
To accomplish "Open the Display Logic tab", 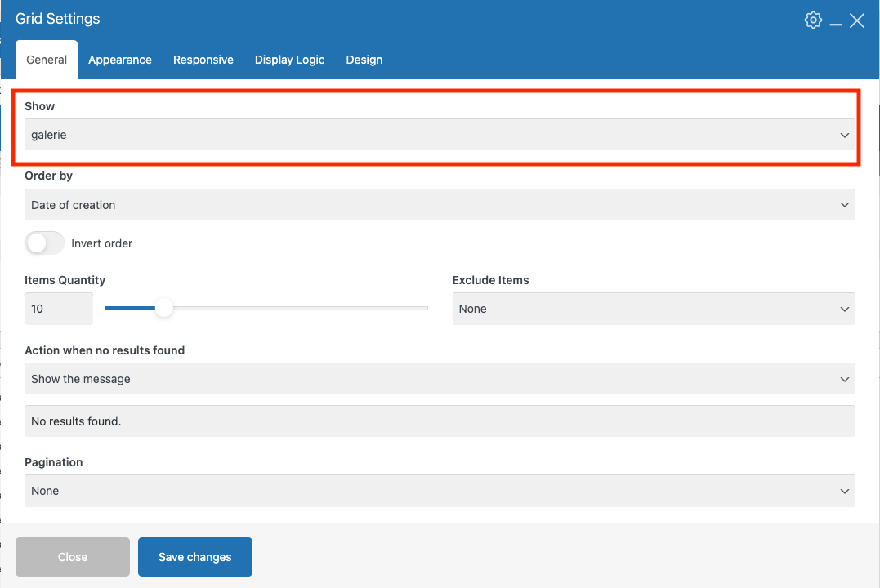I will [x=290, y=60].
